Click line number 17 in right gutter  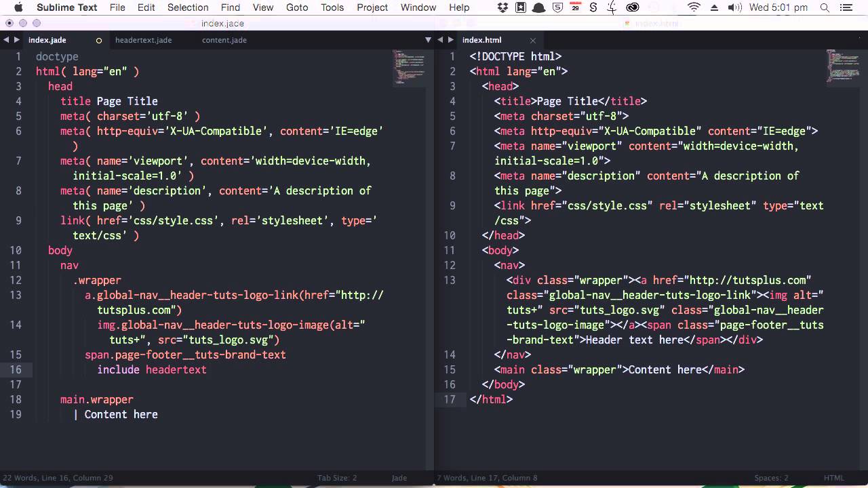pos(450,399)
